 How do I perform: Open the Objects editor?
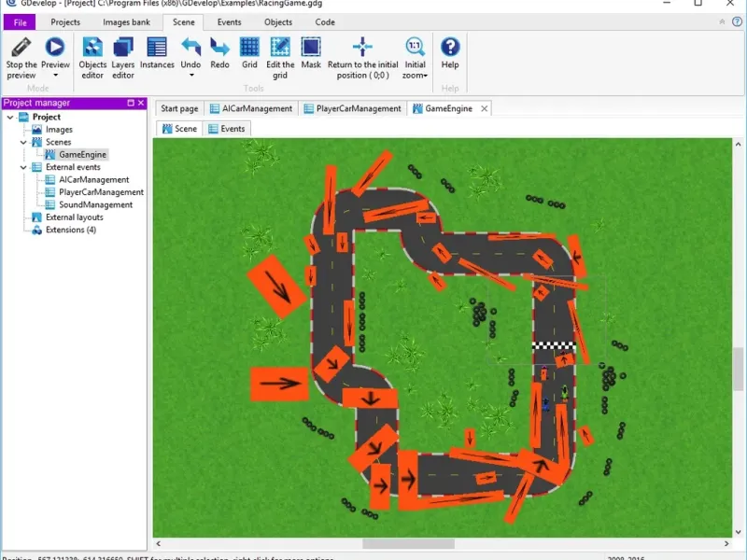(x=92, y=47)
